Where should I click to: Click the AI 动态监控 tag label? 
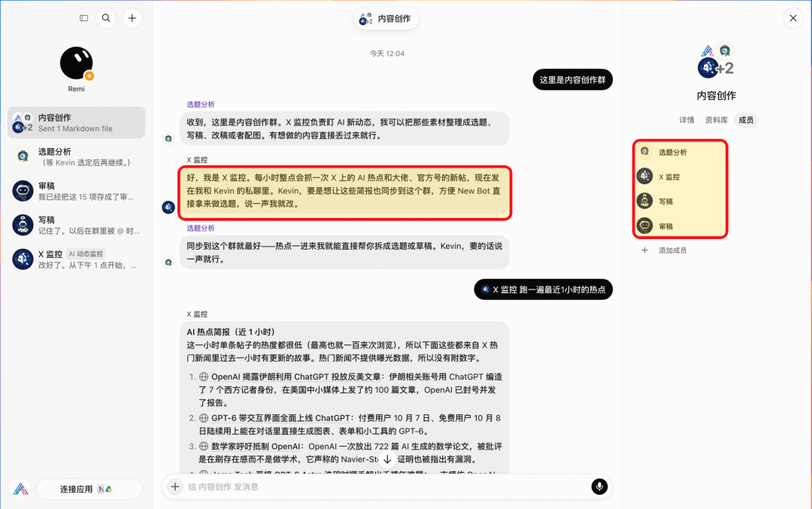click(x=86, y=253)
